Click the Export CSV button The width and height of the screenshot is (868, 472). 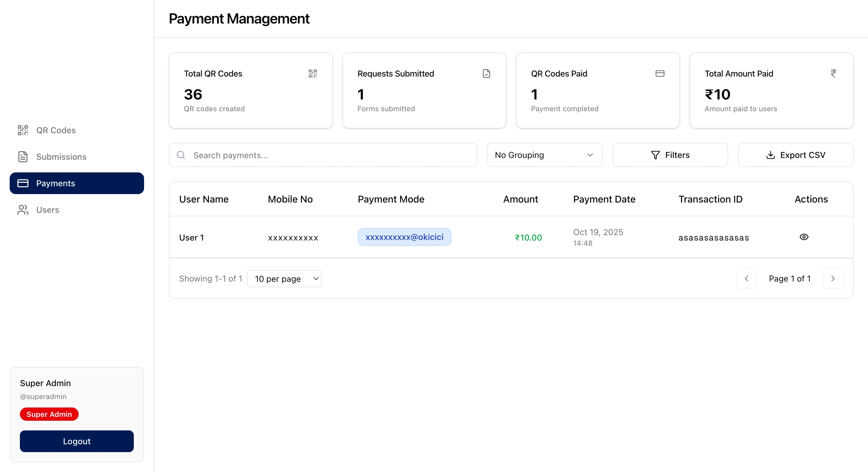(795, 155)
